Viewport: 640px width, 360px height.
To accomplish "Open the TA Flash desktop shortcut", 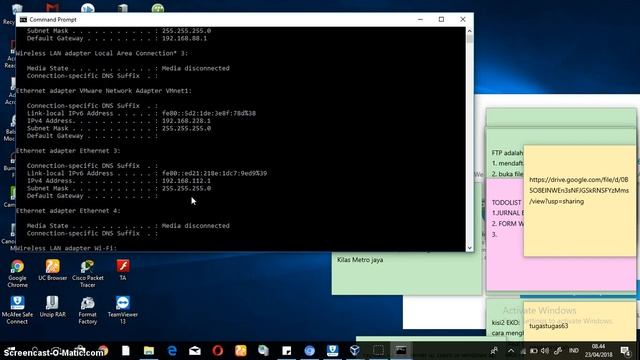I will click(x=123, y=270).
